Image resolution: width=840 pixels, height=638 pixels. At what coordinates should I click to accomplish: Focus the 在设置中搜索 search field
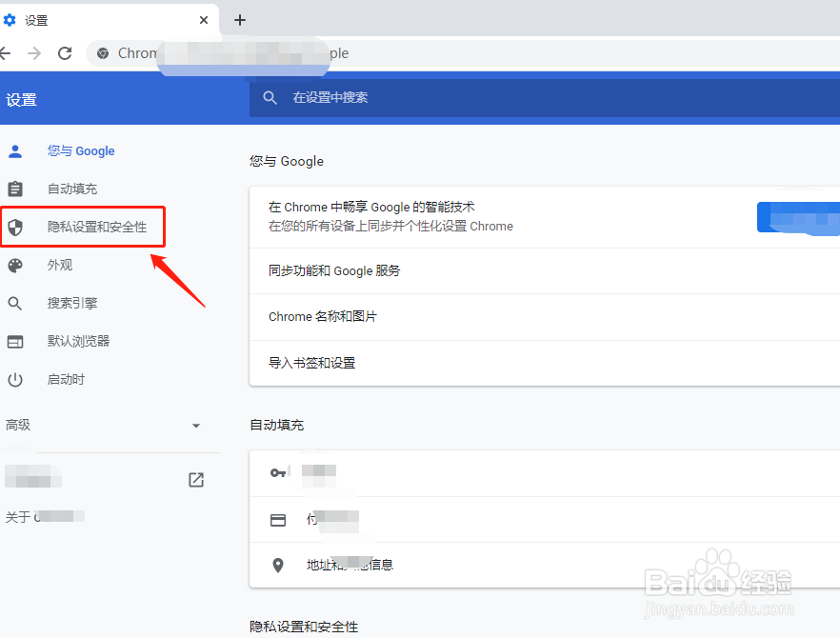click(545, 97)
